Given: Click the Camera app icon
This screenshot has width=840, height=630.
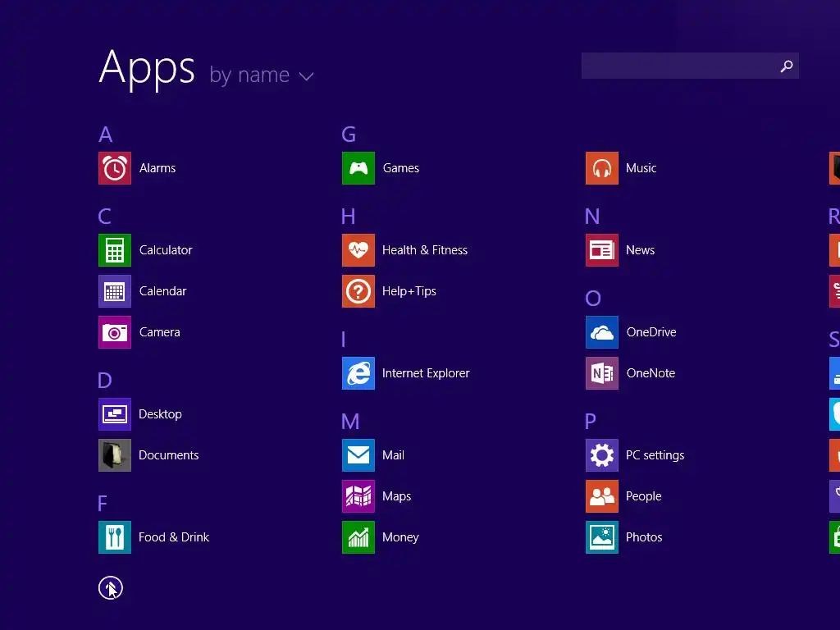Looking at the screenshot, I should click(115, 332).
